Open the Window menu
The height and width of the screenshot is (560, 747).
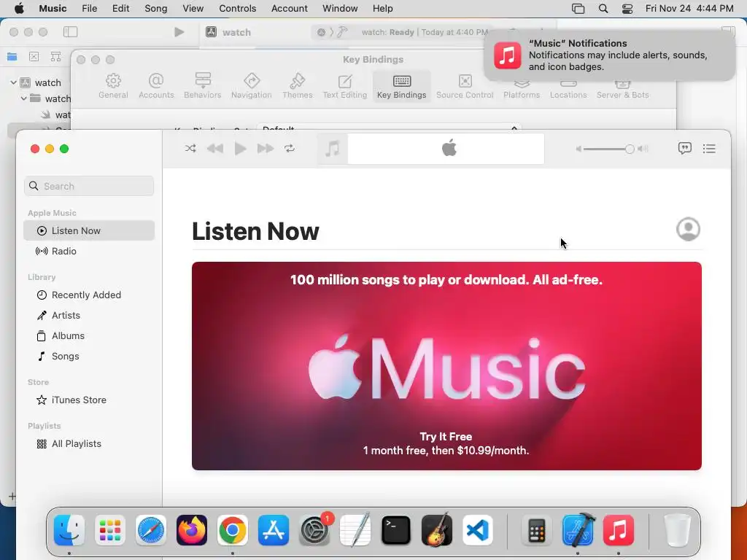pos(340,8)
